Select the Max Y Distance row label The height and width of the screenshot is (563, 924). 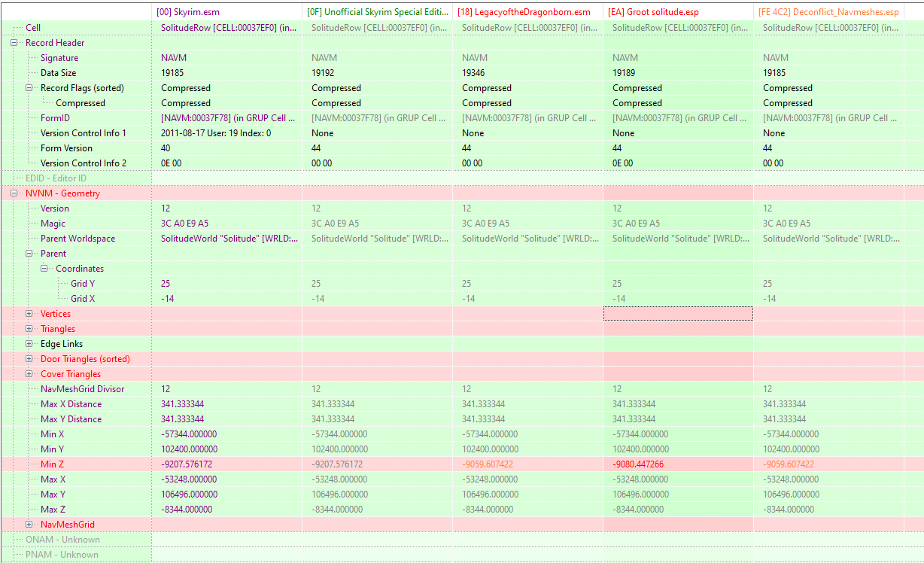pos(71,419)
